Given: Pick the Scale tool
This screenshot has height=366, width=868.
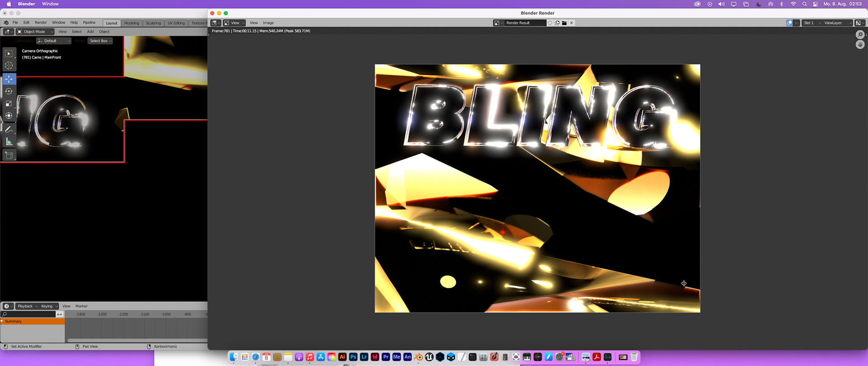Looking at the screenshot, I should pos(9,103).
